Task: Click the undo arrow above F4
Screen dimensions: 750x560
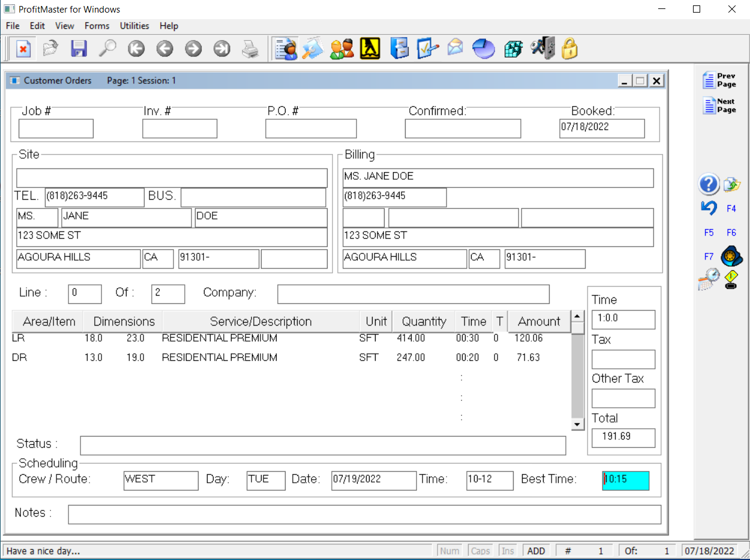Action: click(x=709, y=209)
